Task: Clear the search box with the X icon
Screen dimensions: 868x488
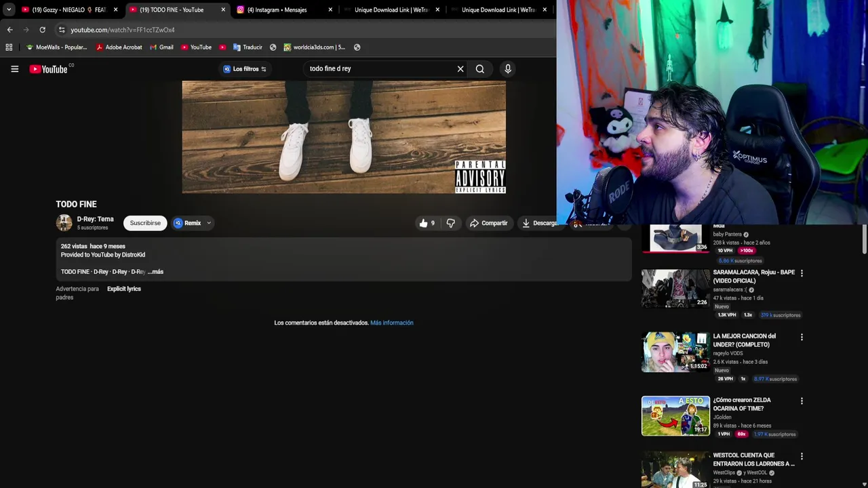Action: pos(460,68)
